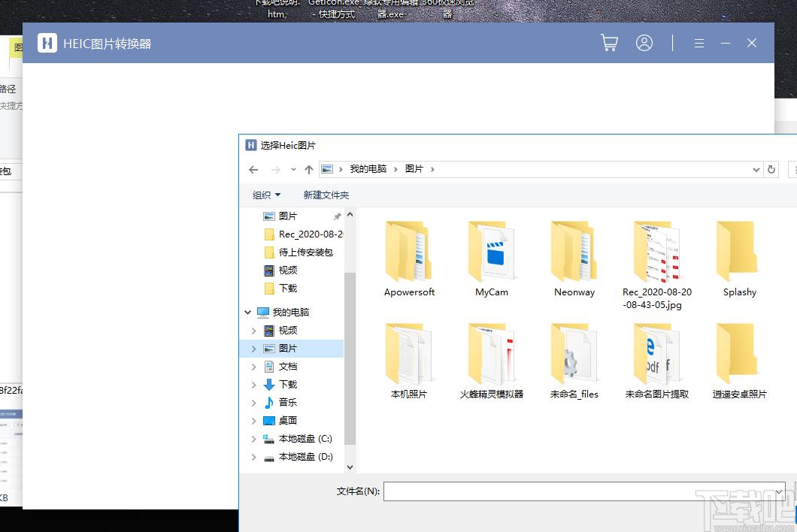Open the 组织 menu
Image resolution: width=797 pixels, height=532 pixels.
click(266, 195)
